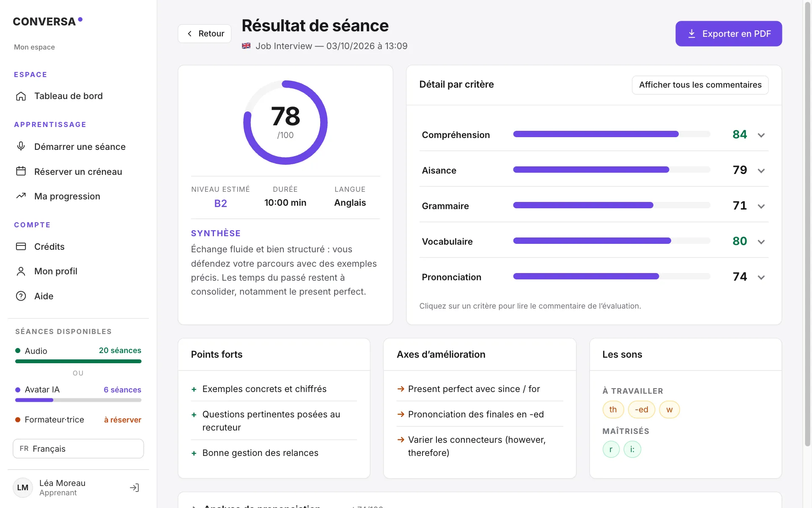Click the Compréhension score bar
The height and width of the screenshot is (508, 812).
pyautogui.click(x=612, y=134)
